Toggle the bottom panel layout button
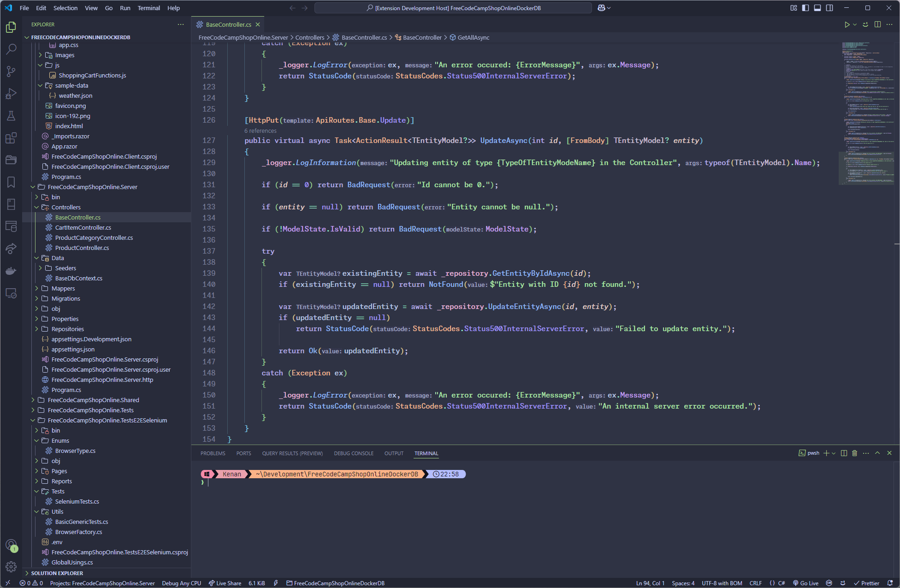 817,8
